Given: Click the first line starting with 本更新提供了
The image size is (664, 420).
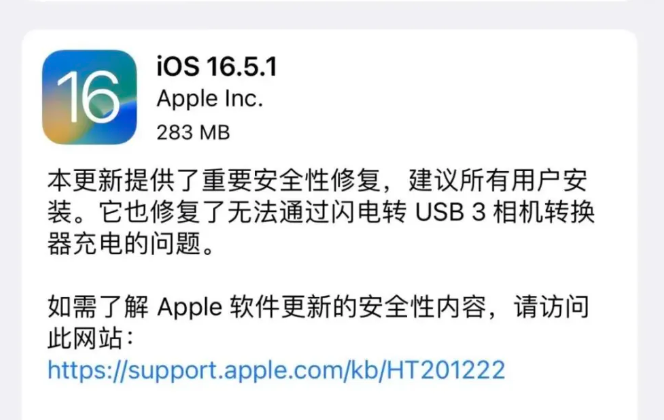Looking at the screenshot, I should pos(317,180).
